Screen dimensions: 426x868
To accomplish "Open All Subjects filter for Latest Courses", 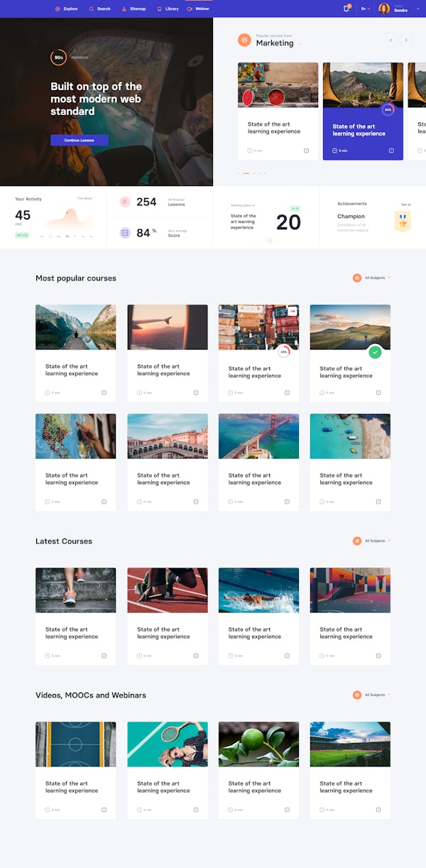I will [372, 541].
